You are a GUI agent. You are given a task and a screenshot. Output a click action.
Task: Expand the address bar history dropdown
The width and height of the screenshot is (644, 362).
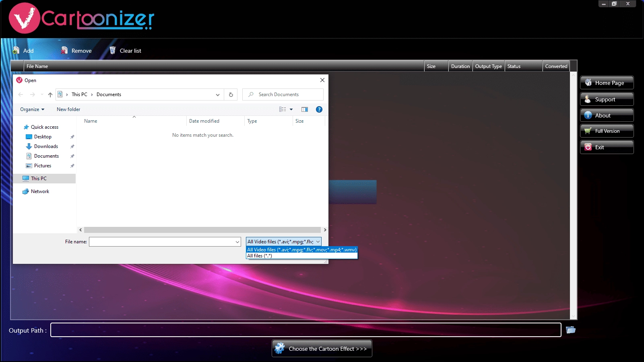point(218,95)
